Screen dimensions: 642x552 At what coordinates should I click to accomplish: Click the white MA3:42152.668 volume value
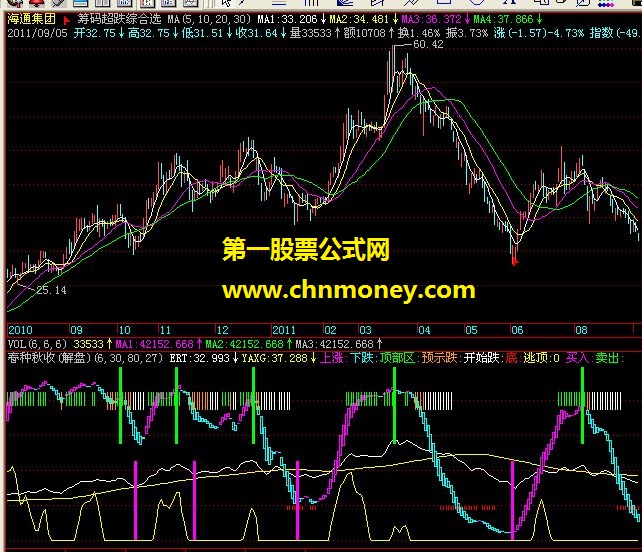tap(335, 344)
